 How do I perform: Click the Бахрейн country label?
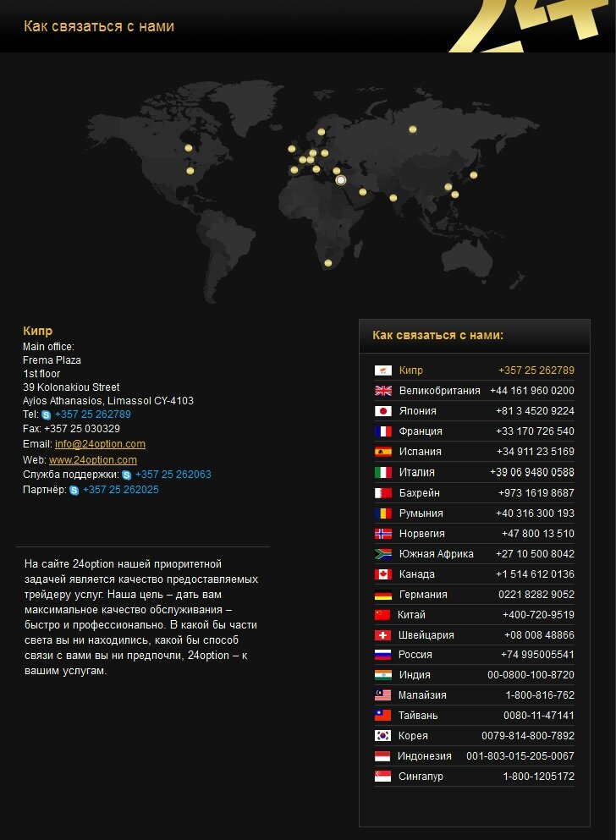pyautogui.click(x=420, y=493)
